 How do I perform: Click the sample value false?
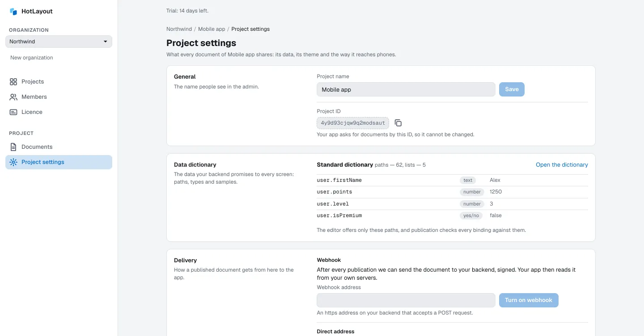point(496,215)
